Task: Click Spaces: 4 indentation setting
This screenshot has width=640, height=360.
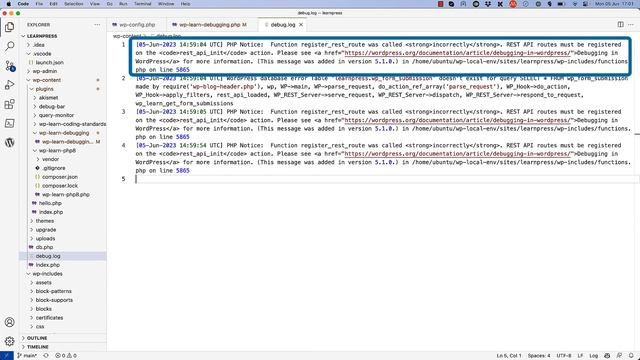Action: pyautogui.click(x=539, y=356)
